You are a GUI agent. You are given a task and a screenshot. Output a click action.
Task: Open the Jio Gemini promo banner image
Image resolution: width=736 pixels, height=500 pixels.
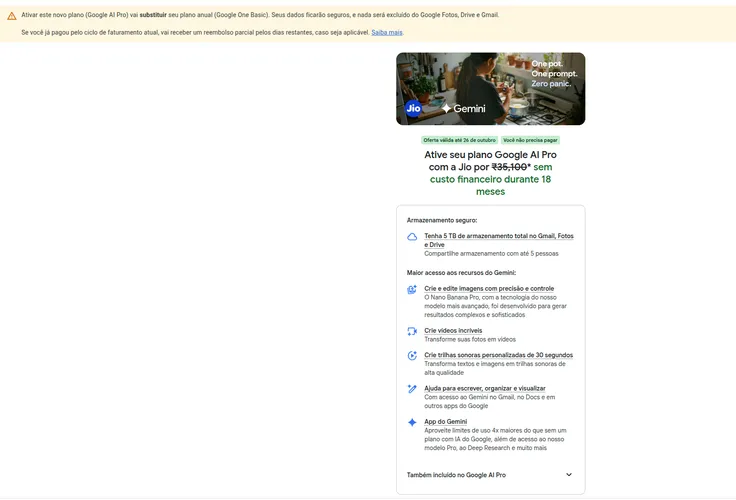(491, 89)
